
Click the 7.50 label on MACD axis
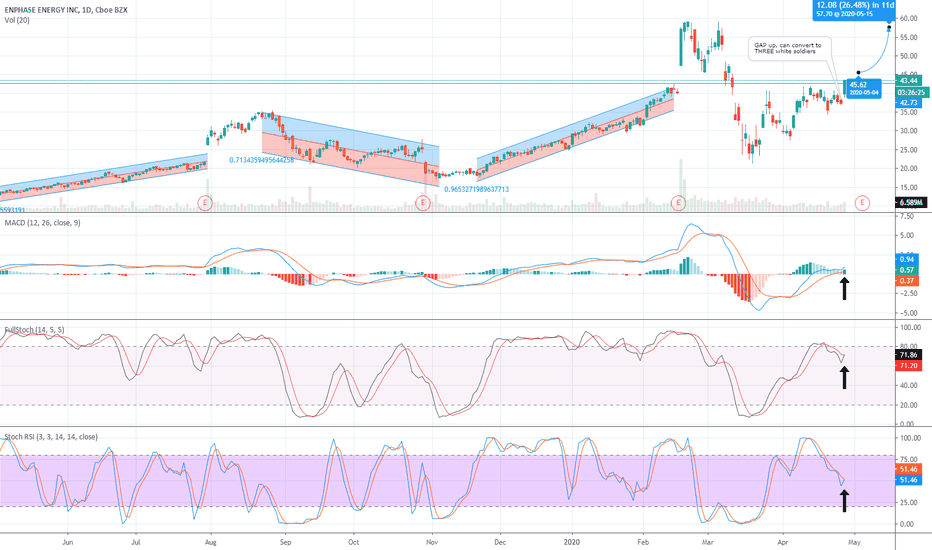906,217
